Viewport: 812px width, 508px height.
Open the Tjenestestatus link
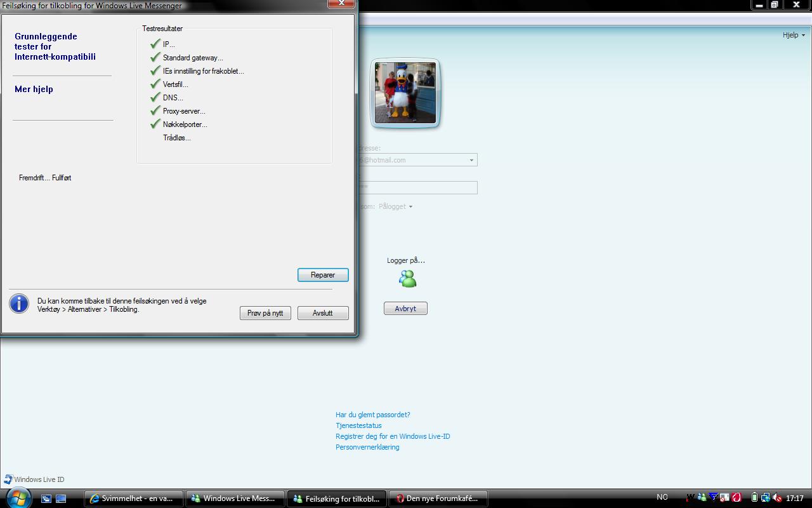pyautogui.click(x=358, y=425)
